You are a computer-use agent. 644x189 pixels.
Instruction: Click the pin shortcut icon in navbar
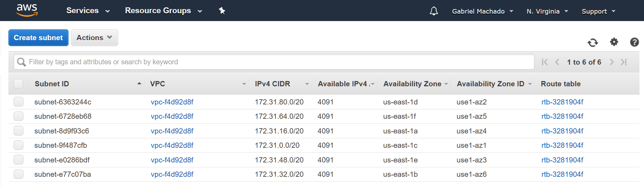(x=222, y=11)
